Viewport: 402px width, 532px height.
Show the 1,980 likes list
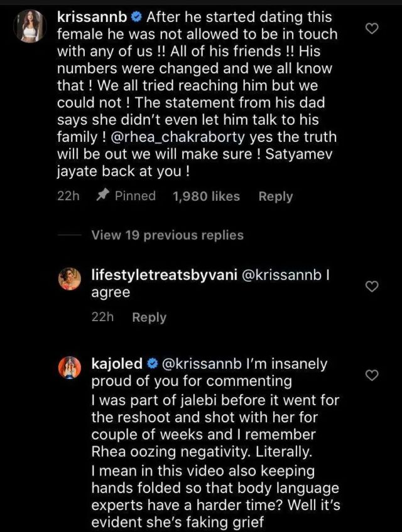[206, 196]
